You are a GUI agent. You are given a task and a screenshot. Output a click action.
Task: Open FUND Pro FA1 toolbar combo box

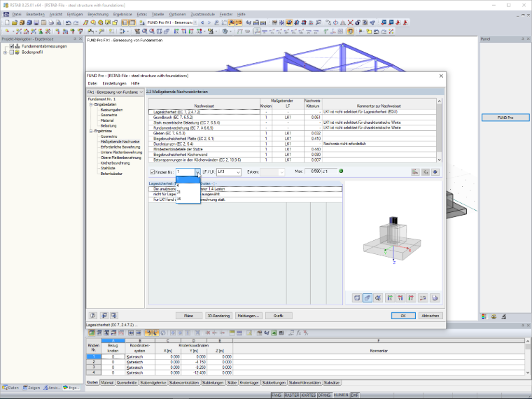pos(171,22)
